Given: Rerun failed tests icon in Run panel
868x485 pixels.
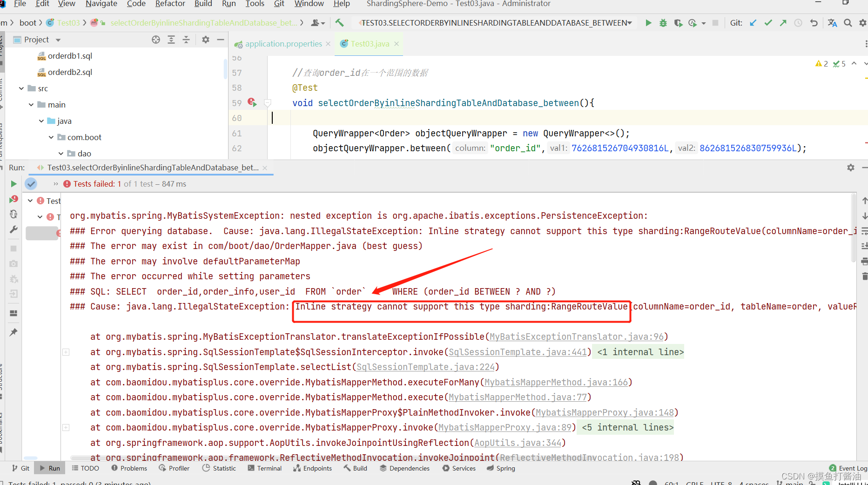Looking at the screenshot, I should tap(13, 199).
